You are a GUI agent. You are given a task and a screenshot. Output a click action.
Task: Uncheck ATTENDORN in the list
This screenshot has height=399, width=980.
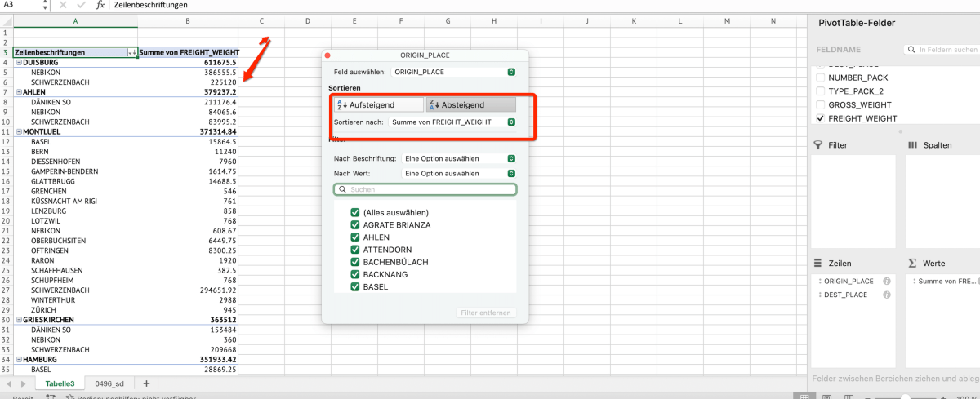click(x=355, y=250)
